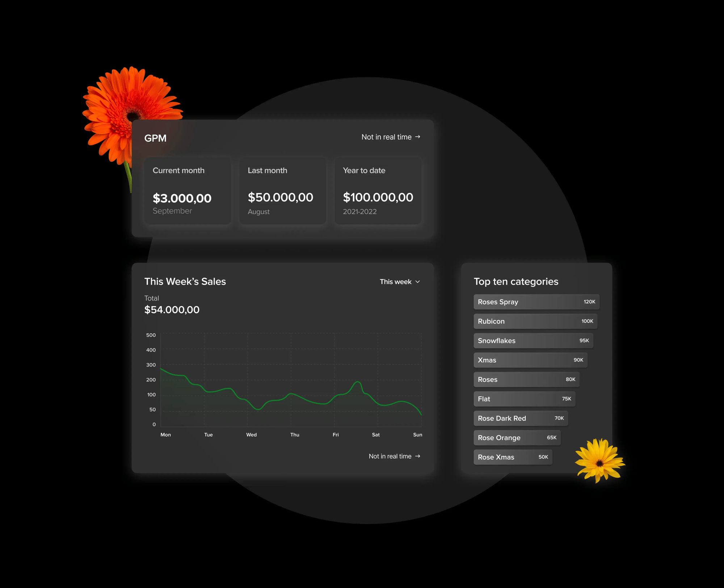Image resolution: width=724 pixels, height=588 pixels.
Task: Pick the Rose Orange category bar
Action: coord(517,438)
